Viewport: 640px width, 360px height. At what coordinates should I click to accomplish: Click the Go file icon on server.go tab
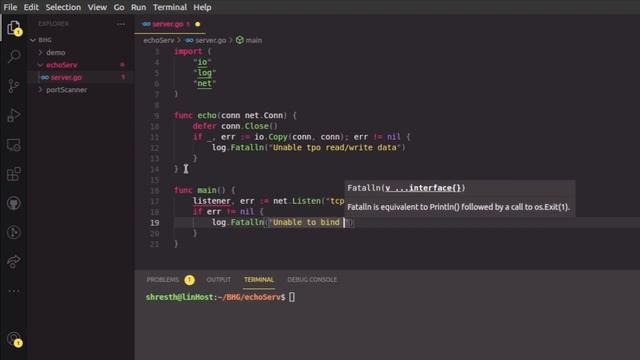146,24
